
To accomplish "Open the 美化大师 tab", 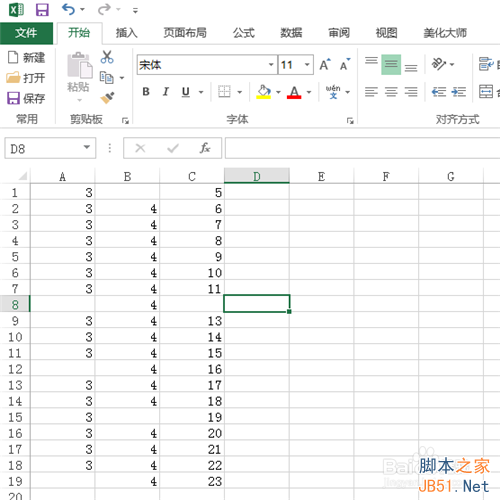I will click(445, 33).
